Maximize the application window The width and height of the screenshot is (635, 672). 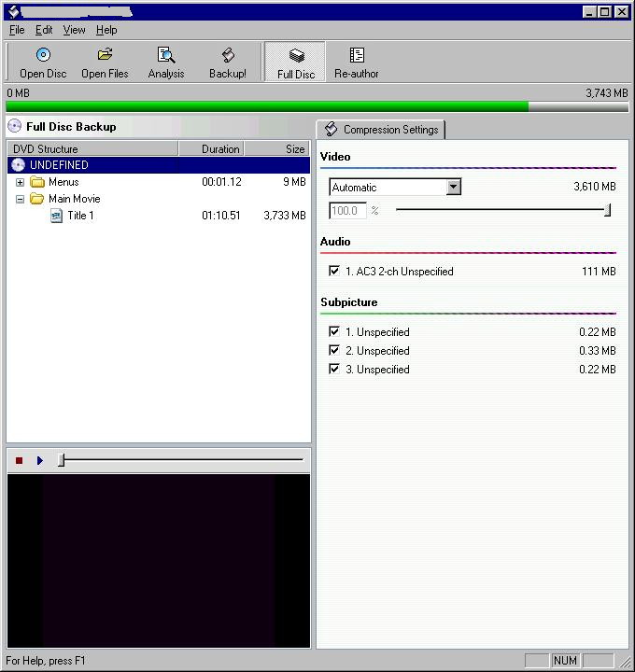604,11
